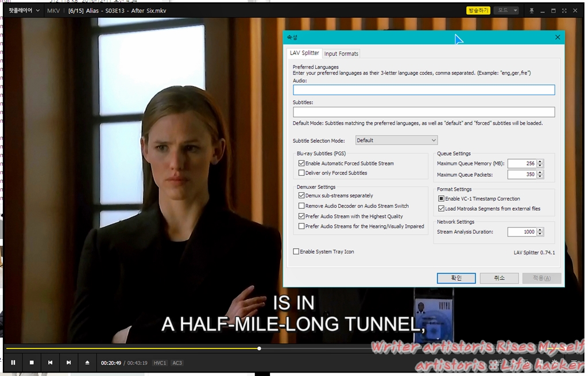Click the Maximum Queue Memory value field
The height and width of the screenshot is (376, 588).
pyautogui.click(x=522, y=164)
